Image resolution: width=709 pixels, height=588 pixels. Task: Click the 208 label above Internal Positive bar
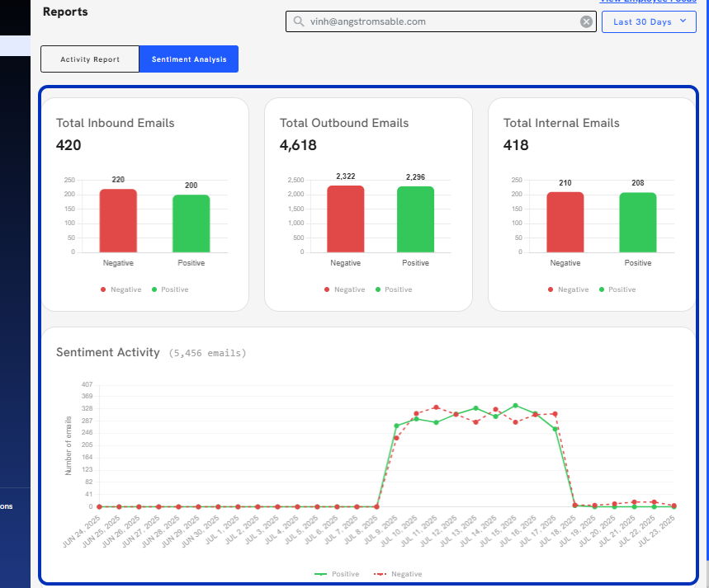tap(638, 182)
